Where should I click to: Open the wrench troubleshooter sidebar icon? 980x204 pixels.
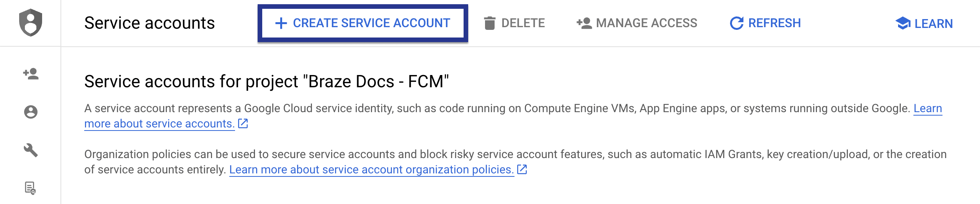(x=31, y=150)
